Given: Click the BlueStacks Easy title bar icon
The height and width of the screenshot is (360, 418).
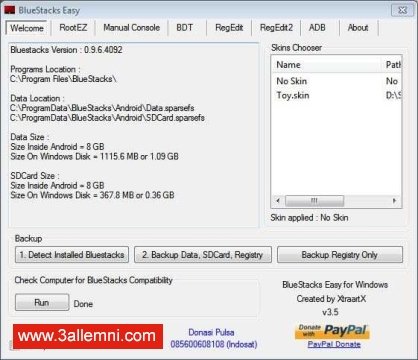Looking at the screenshot, I should [10, 10].
